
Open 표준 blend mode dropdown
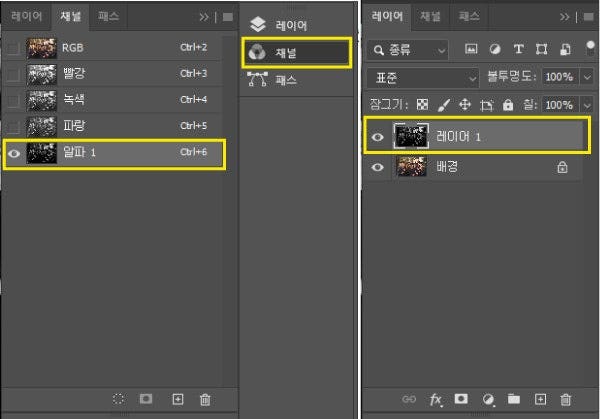pyautogui.click(x=423, y=78)
